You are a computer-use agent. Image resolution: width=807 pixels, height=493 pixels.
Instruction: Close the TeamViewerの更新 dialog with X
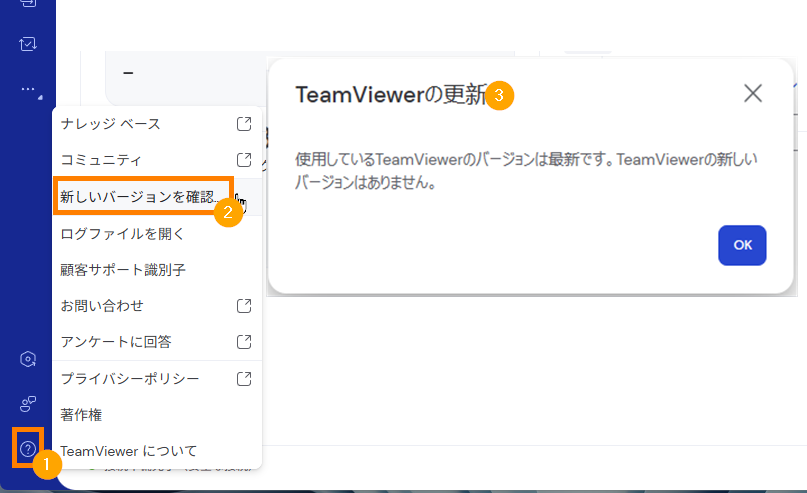pos(752,94)
